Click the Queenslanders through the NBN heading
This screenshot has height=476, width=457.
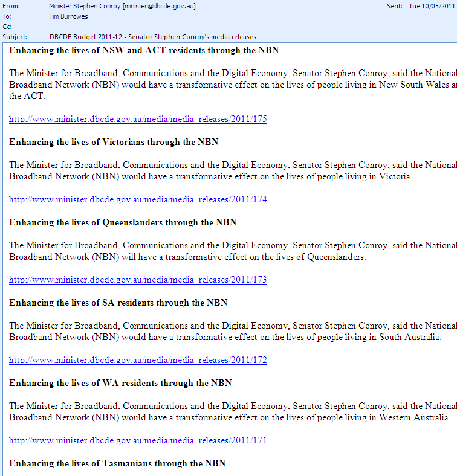tap(123, 222)
